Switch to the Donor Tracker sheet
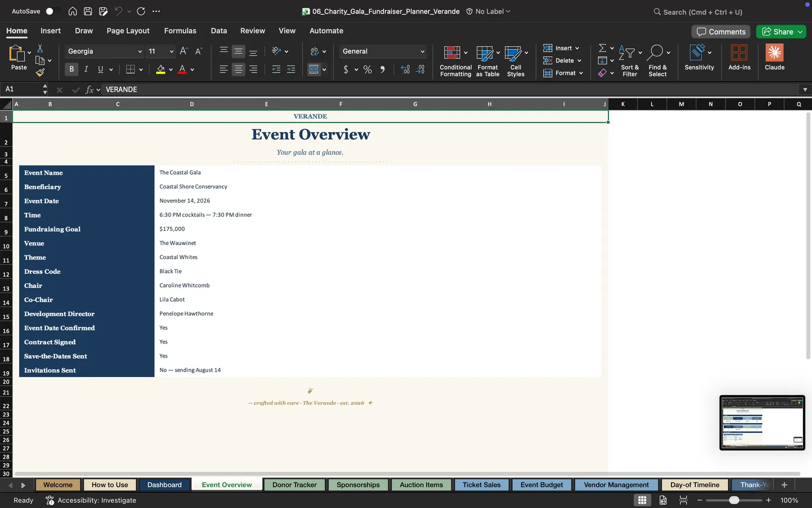The image size is (812, 508). (x=294, y=485)
